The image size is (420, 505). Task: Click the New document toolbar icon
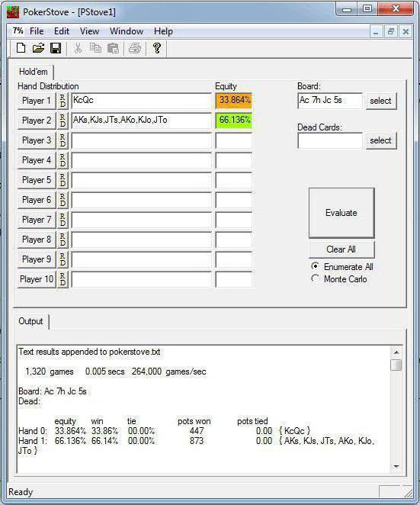click(x=21, y=48)
